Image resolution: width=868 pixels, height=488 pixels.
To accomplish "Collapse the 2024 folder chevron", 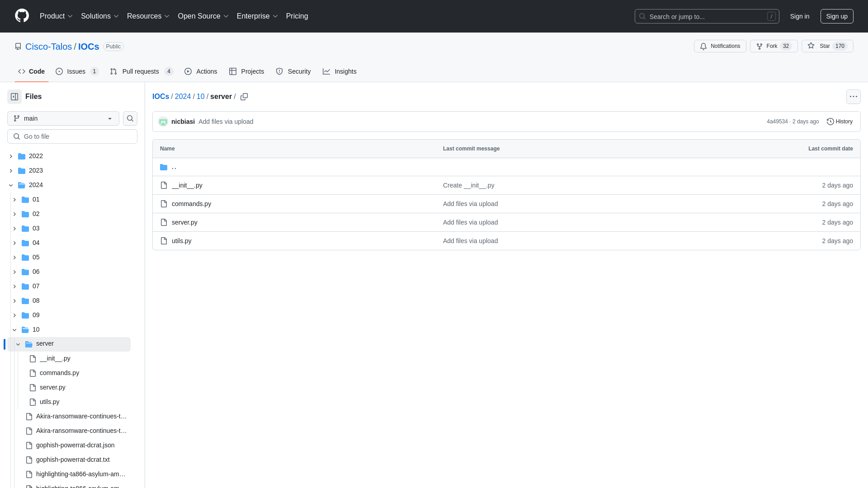I will pos(11,185).
